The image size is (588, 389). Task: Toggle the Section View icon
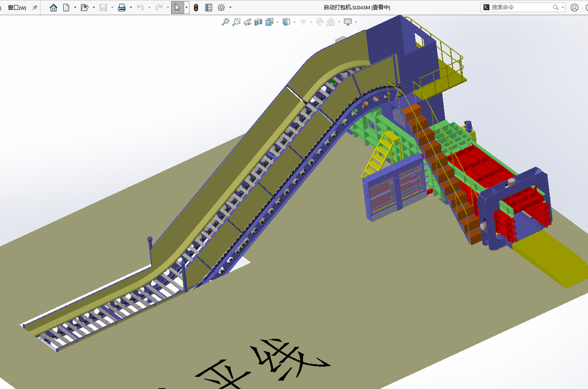click(x=258, y=22)
